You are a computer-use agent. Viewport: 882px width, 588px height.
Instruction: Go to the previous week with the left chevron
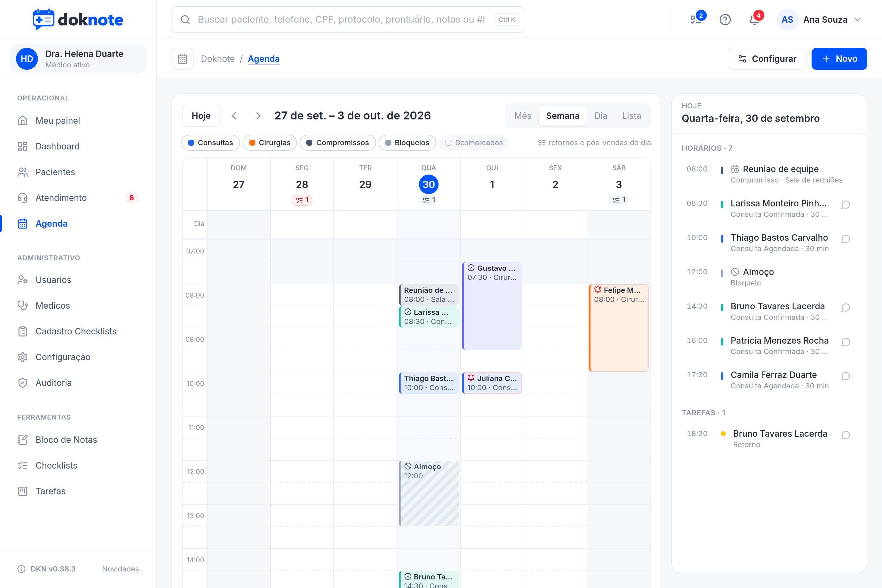coord(234,116)
